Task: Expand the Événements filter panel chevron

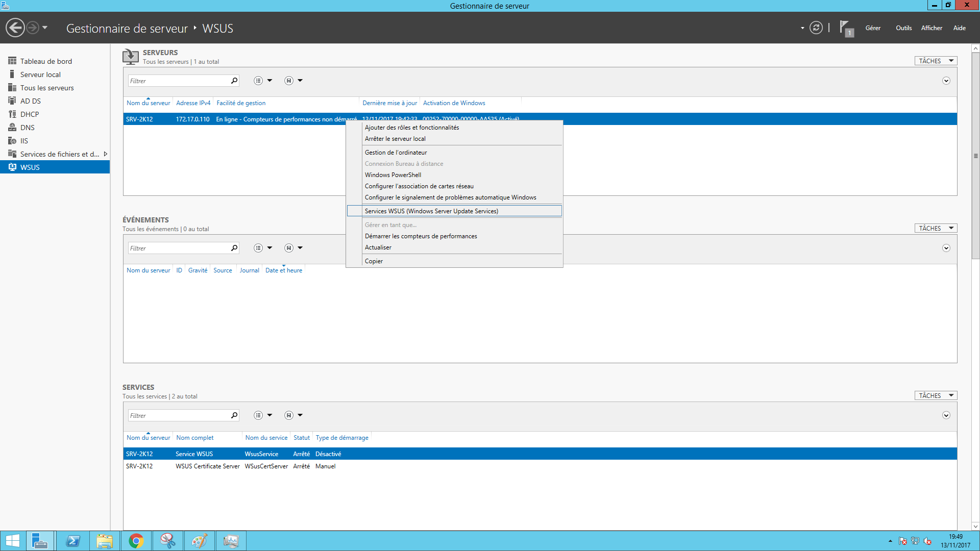Action: pos(946,248)
